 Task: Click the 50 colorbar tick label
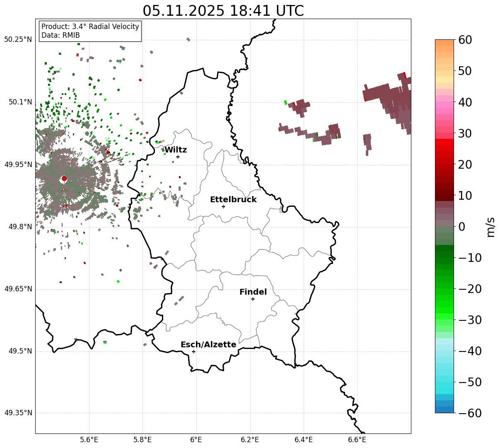click(x=466, y=71)
